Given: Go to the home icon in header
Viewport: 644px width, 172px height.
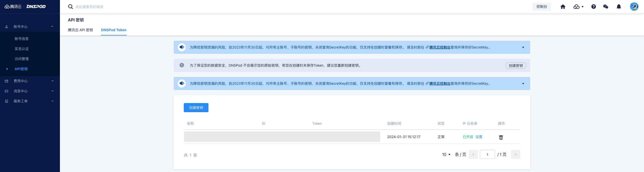Looking at the screenshot, I should click(563, 7).
